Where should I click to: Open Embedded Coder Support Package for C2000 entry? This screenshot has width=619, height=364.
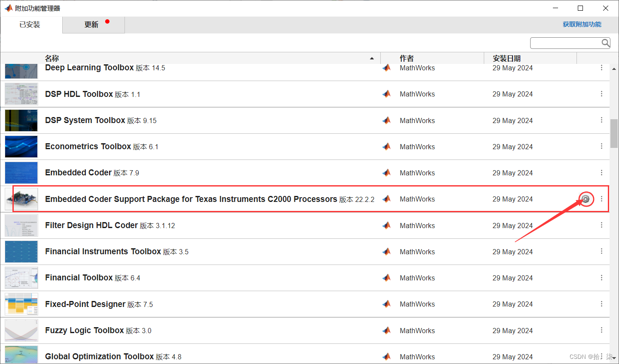[x=191, y=199]
